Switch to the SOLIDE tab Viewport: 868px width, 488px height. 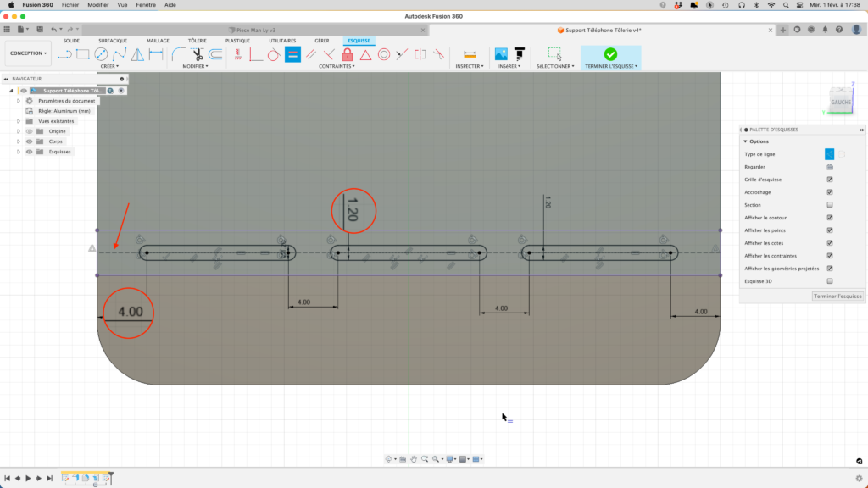point(71,41)
